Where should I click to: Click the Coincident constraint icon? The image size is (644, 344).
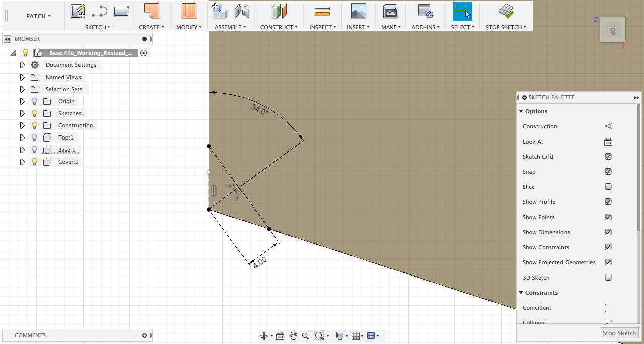(608, 308)
